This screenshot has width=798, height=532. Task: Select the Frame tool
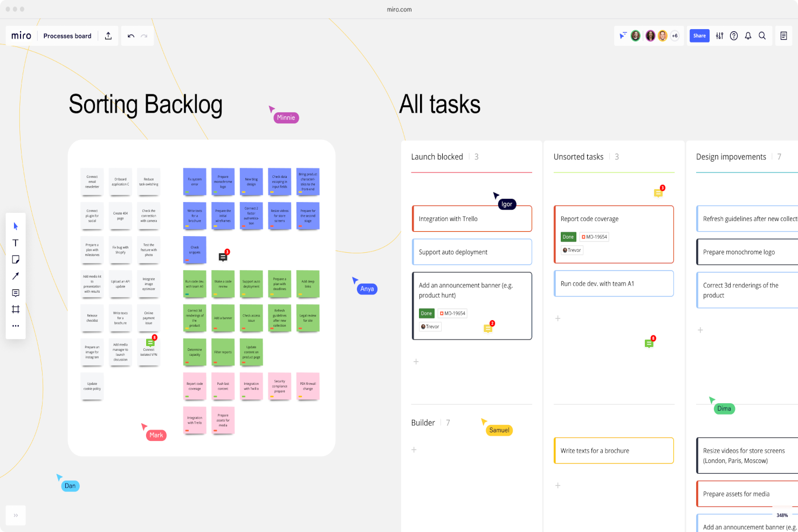click(x=16, y=309)
